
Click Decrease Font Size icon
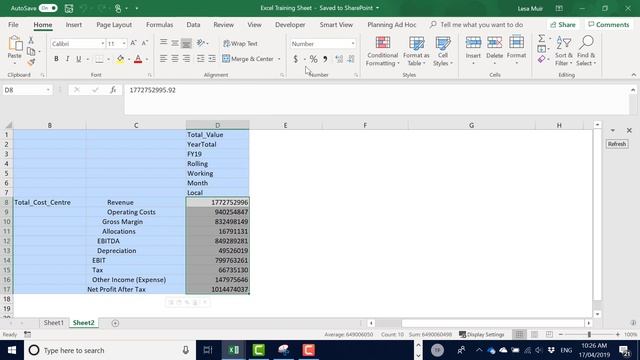(144, 43)
